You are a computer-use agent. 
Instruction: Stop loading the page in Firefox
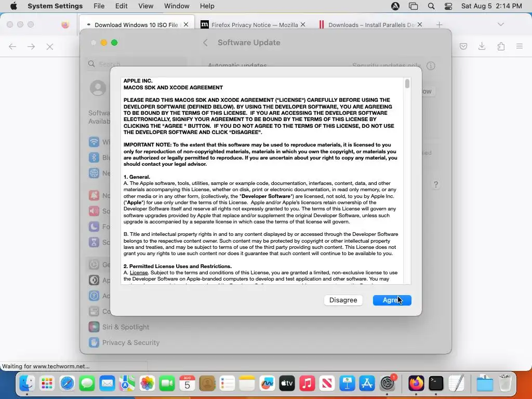tap(50, 46)
